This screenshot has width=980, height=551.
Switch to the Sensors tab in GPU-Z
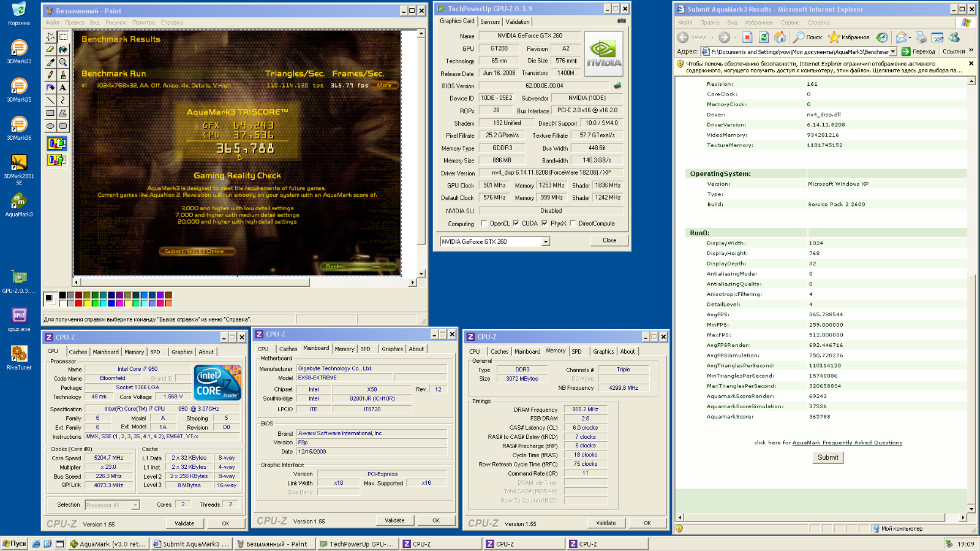[490, 21]
